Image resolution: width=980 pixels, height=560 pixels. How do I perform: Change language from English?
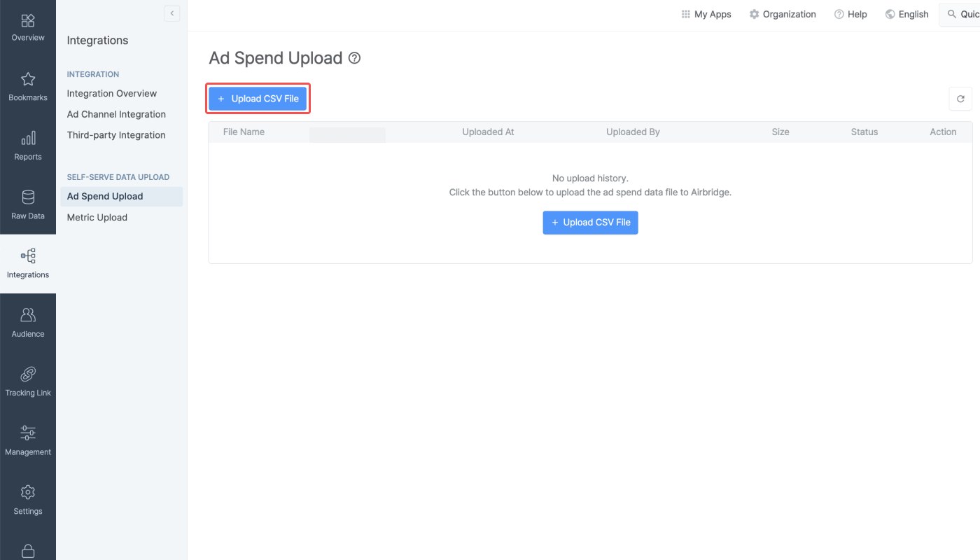(906, 14)
